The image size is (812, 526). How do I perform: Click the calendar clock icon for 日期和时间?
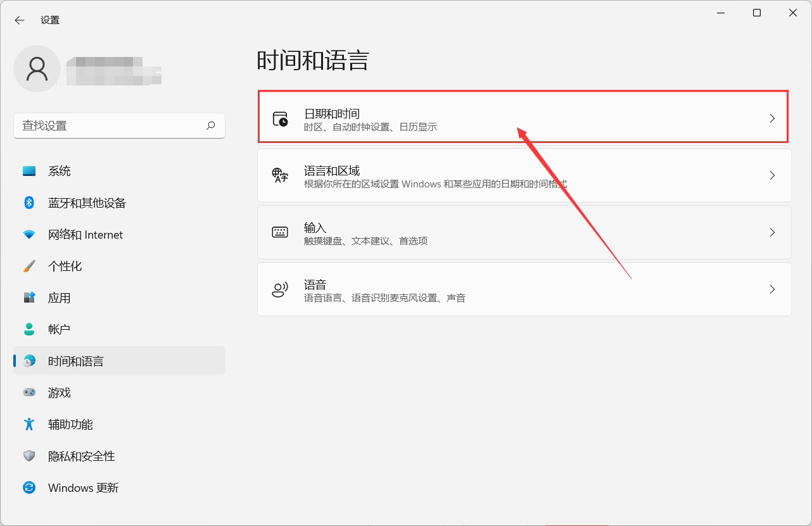[280, 119]
